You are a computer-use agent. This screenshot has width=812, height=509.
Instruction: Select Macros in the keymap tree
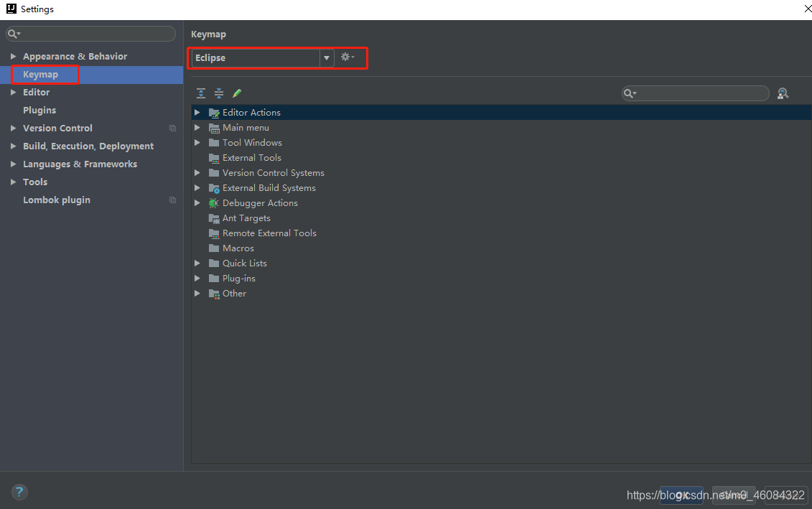(238, 248)
